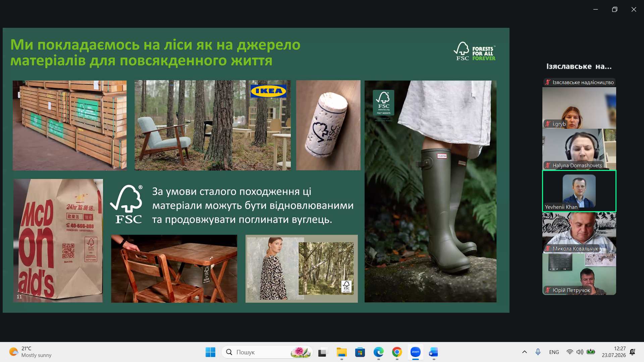Minimize the Zoom meeting window

tap(595, 9)
